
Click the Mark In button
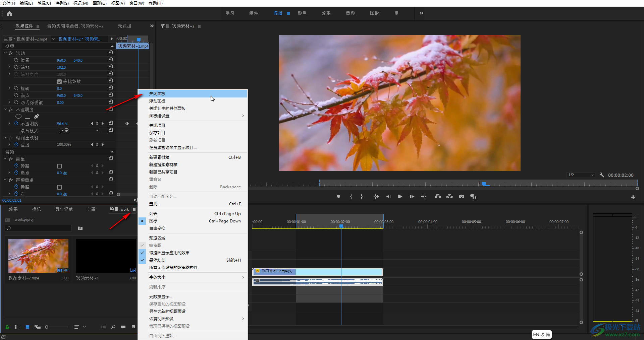pyautogui.click(x=351, y=197)
